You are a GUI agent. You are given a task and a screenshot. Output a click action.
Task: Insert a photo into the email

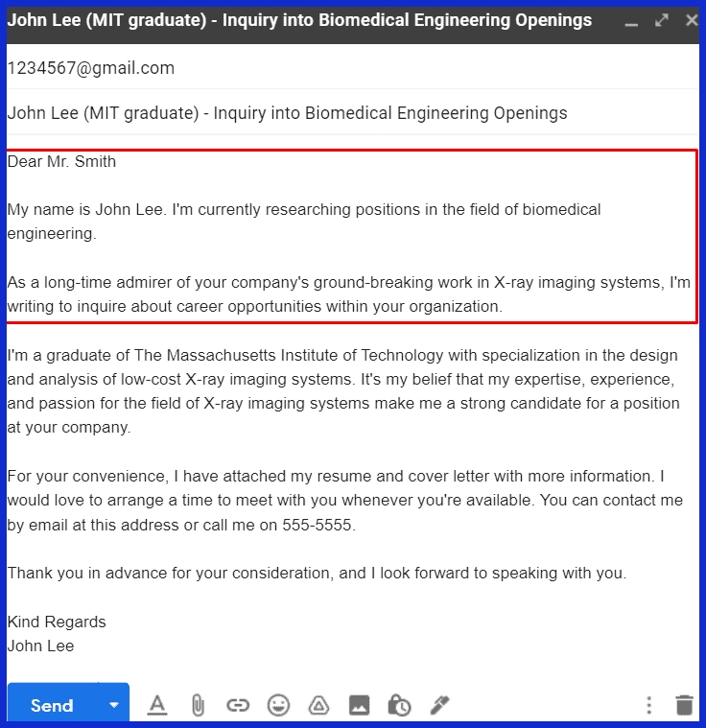[x=359, y=705]
